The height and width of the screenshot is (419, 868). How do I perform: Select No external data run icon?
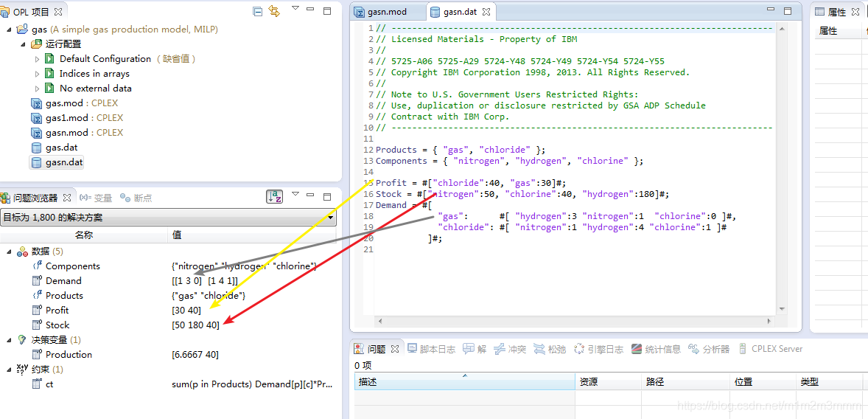(x=50, y=88)
